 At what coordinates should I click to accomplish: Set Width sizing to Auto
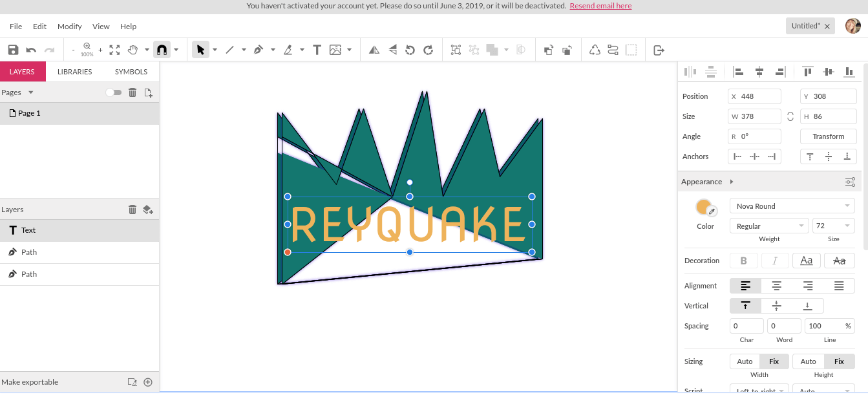pos(745,361)
